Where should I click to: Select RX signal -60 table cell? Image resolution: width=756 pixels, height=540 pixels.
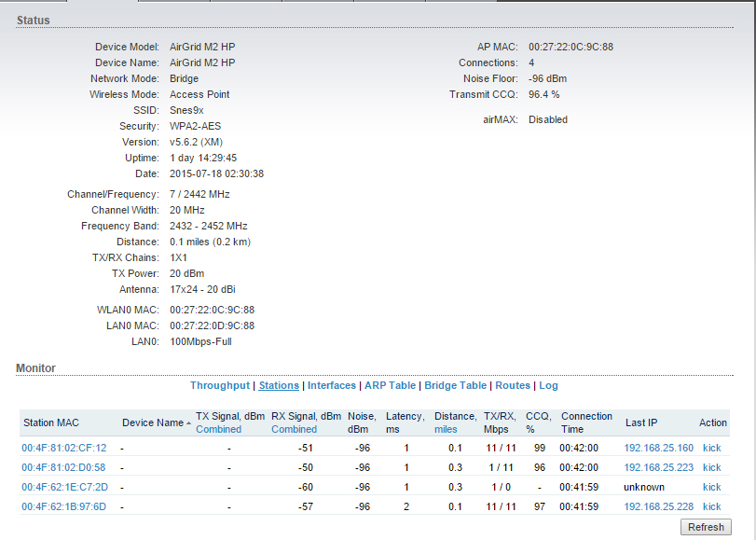(x=305, y=488)
